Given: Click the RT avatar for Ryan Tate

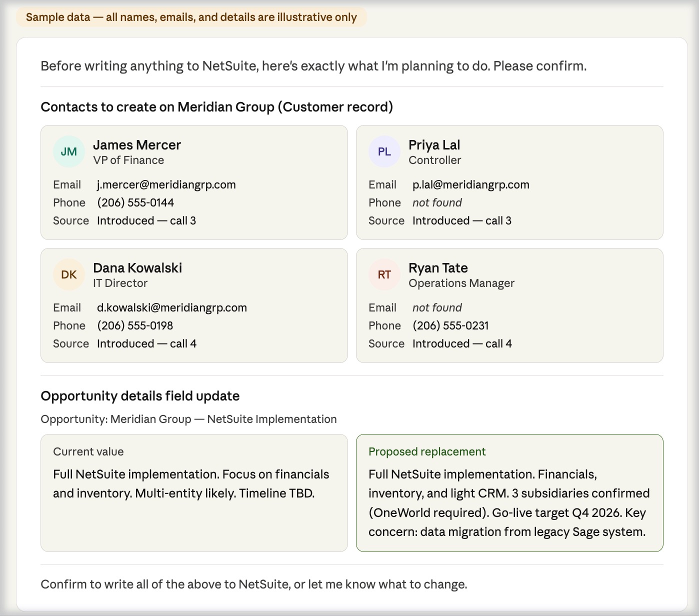Looking at the screenshot, I should coord(384,274).
